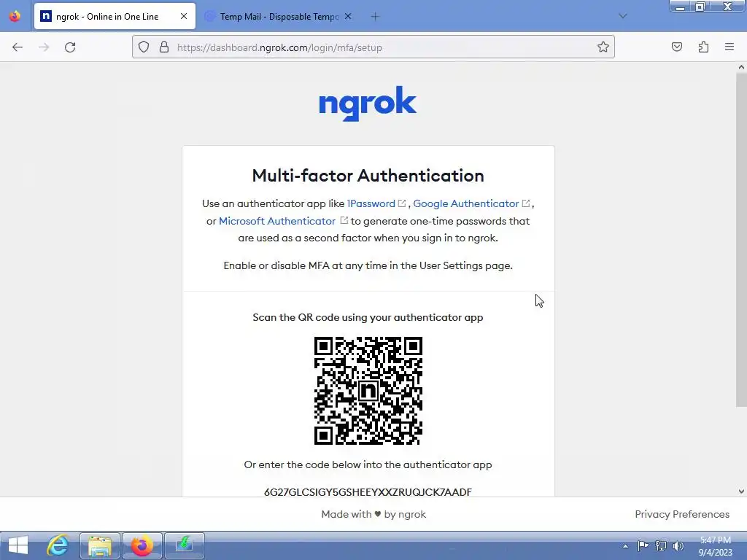Click Microsoft Authenticator external link icon
This screenshot has width=747, height=560.
344,220
